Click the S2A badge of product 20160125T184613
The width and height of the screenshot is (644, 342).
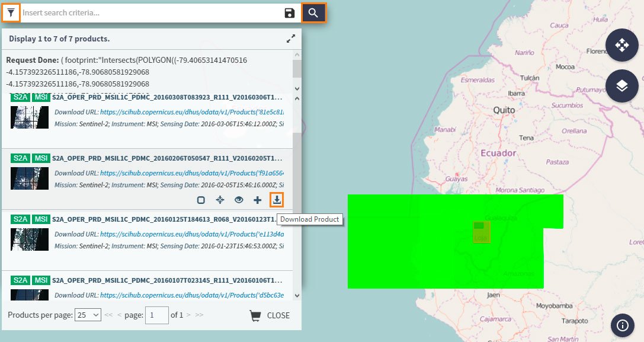point(21,219)
